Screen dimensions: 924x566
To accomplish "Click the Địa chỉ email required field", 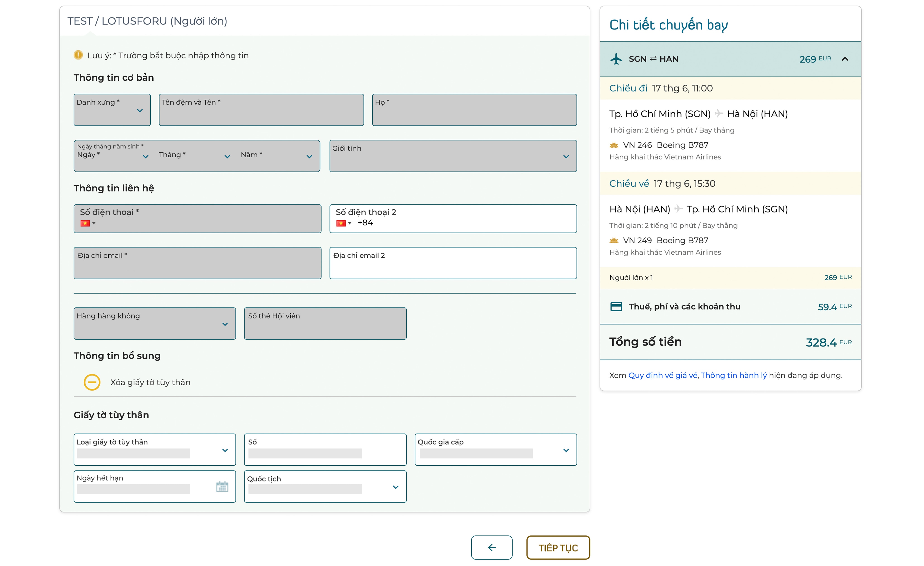I will [x=198, y=263].
